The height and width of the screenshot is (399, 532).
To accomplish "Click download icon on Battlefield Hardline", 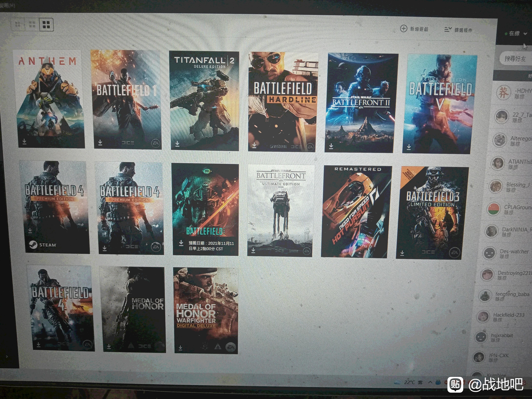I will [x=254, y=145].
